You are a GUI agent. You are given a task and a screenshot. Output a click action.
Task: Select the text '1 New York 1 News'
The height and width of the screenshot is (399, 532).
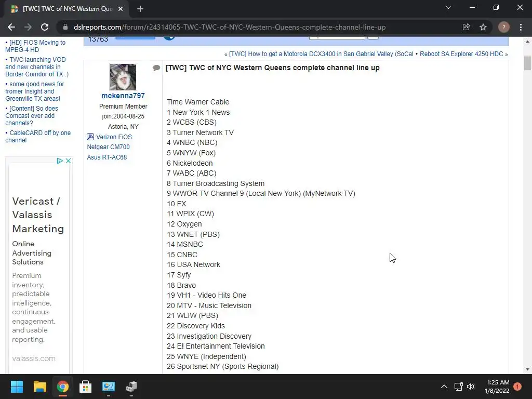point(198,112)
